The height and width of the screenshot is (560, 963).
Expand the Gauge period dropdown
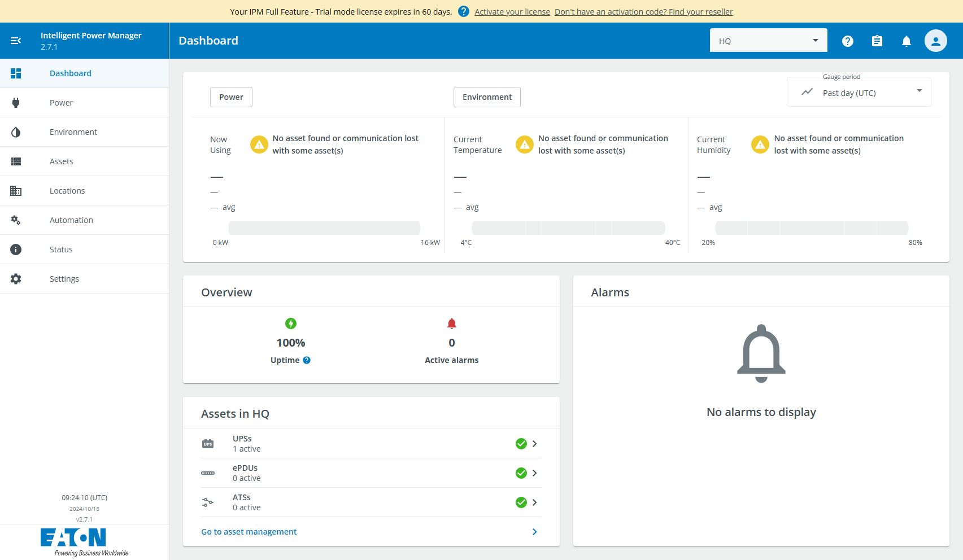point(859,93)
